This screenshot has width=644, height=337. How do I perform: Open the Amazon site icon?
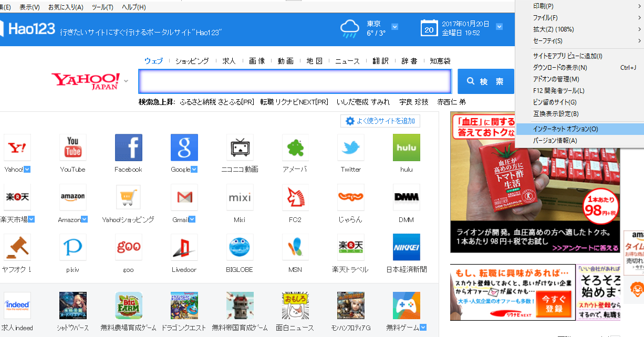pos(73,197)
